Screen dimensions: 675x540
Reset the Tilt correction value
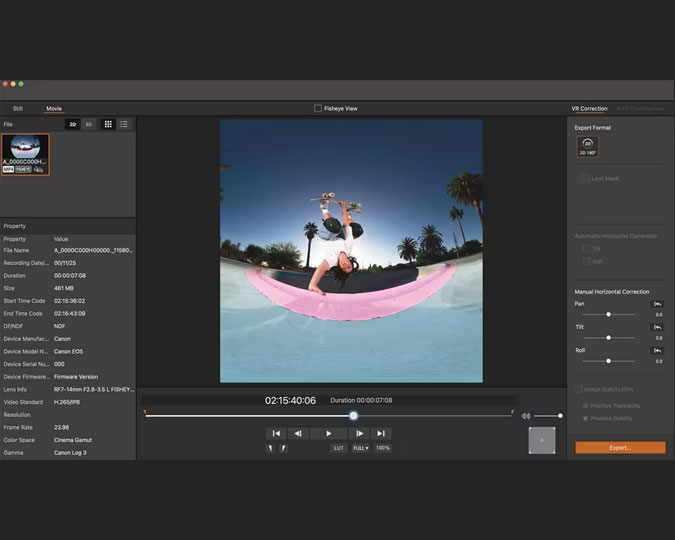pos(658,327)
